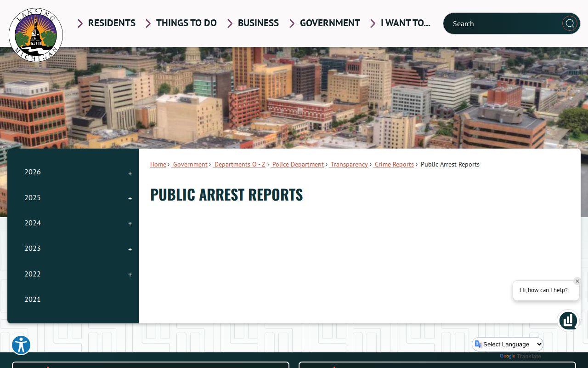Screen dimensions: 588x368
Task: Open the Things To Do menu
Action: (187, 23)
